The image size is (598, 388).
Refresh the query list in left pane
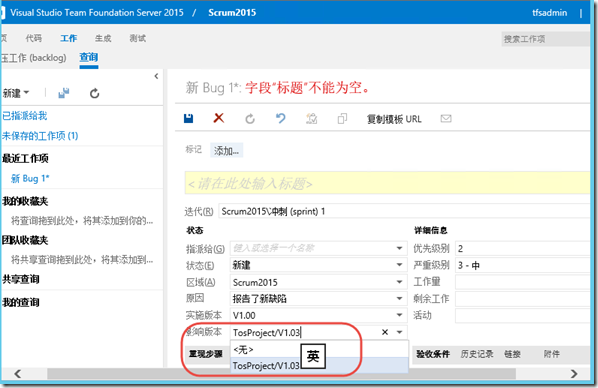click(95, 93)
